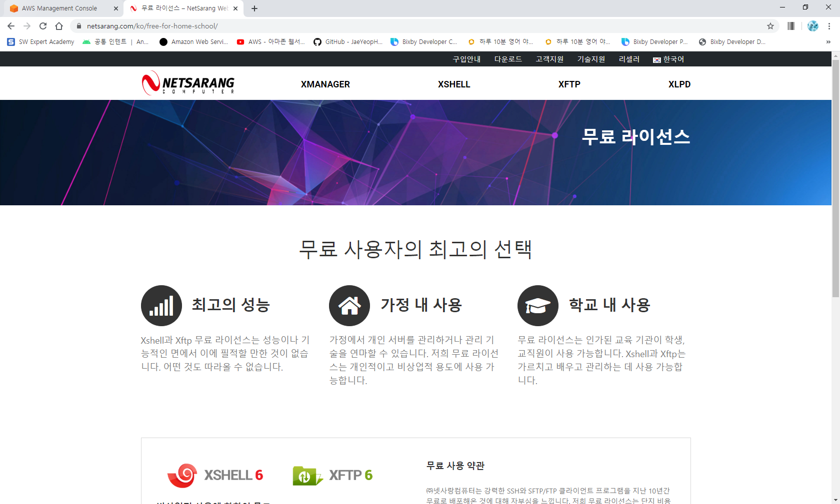Reload the page with the refresh icon
Screen dimensions: 840x504
click(43, 26)
